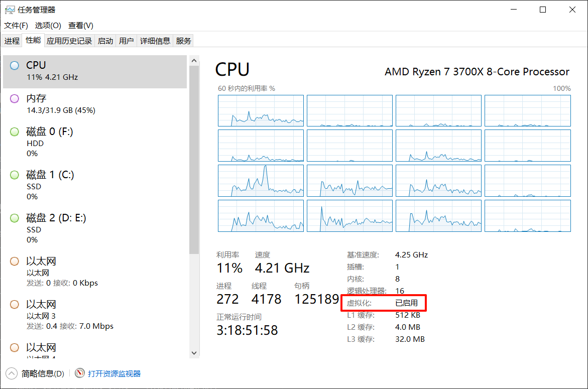Click the 打开资源监视器 link
This screenshot has height=389, width=588.
click(114, 373)
